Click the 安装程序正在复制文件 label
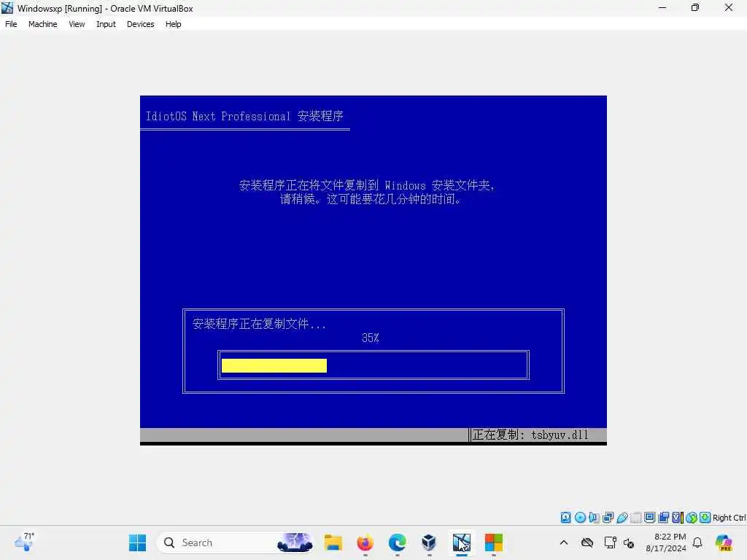Screen dimensions: 747x560 (259, 324)
